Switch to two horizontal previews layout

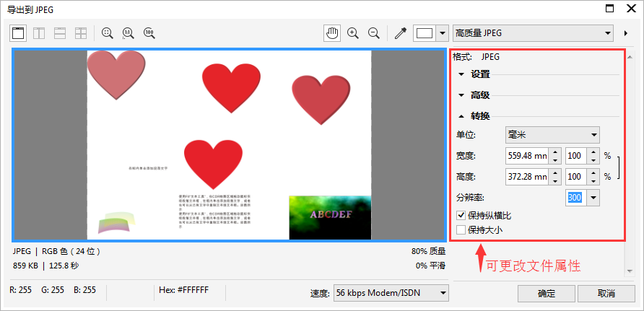61,33
